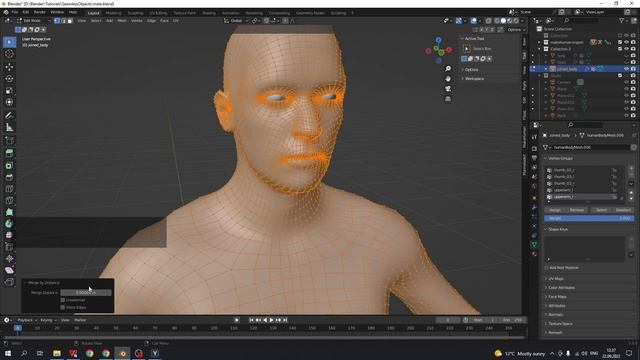Open the viewport Options dropdown
640x360 pixels.
coord(516,30)
